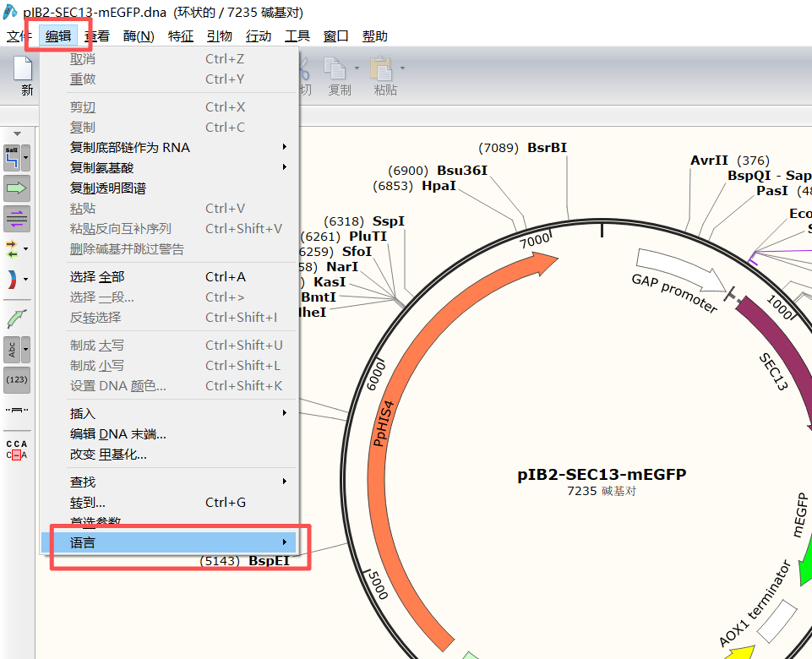Click the CCA mismatch sidebar icon
The image size is (812, 659).
(x=17, y=449)
